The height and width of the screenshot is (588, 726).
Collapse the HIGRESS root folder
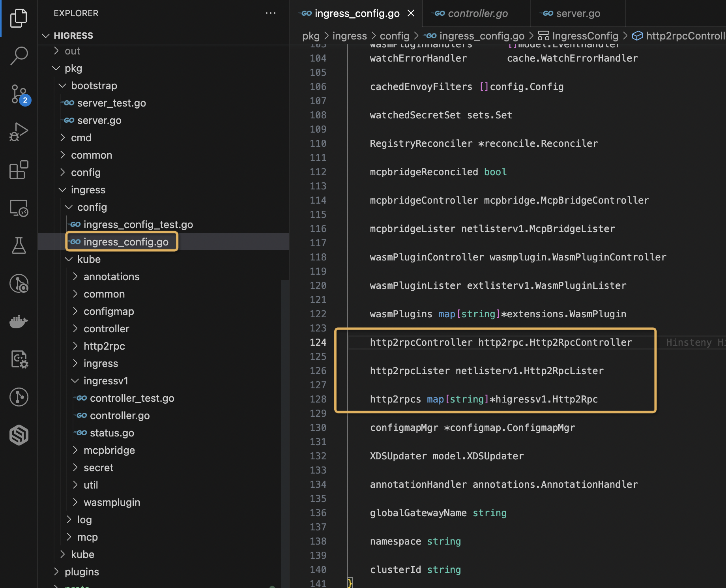[46, 36]
